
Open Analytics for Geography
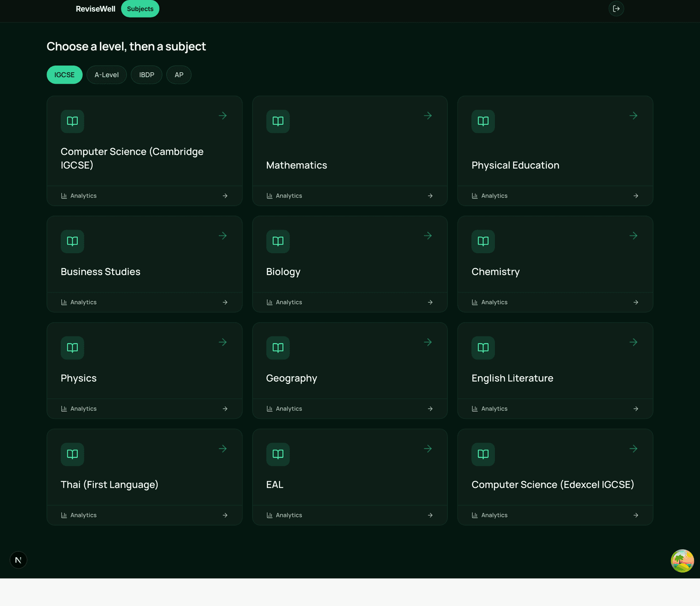350,409
